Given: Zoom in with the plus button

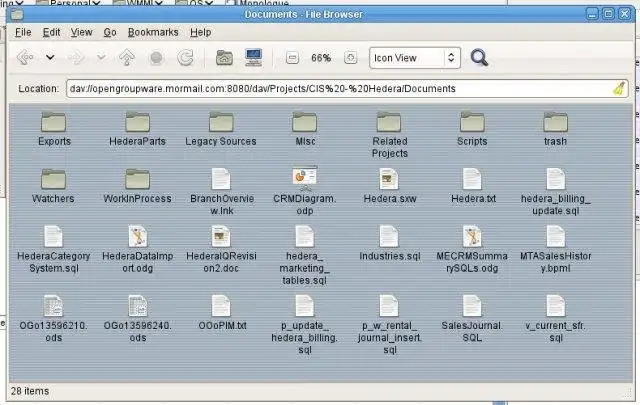Looking at the screenshot, I should (350, 58).
